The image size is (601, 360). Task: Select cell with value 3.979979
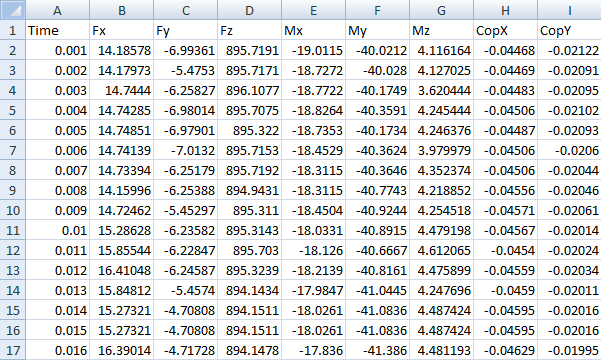pos(442,150)
